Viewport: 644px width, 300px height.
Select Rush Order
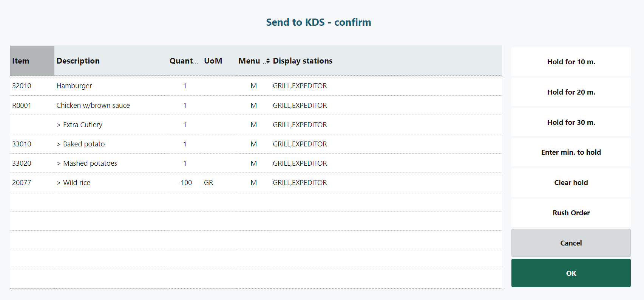(571, 213)
